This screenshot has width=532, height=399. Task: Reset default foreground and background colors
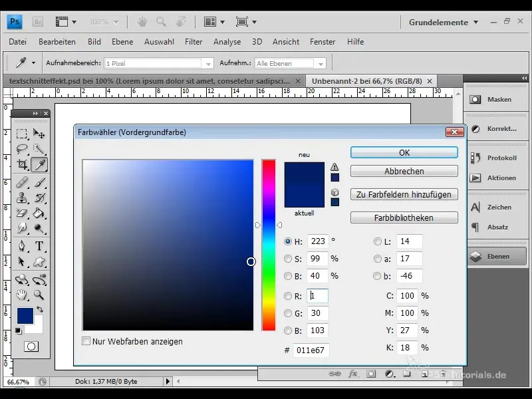pyautogui.click(x=19, y=331)
